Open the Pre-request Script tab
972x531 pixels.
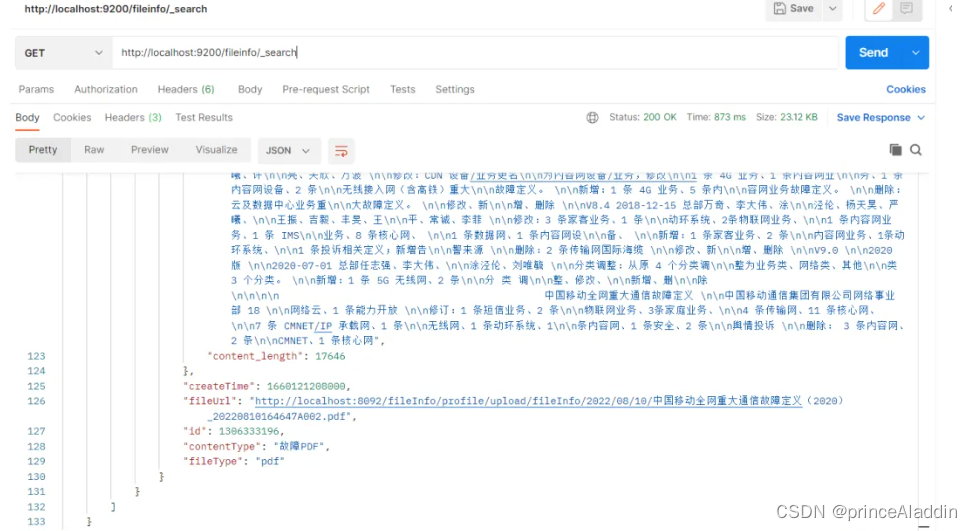coord(326,89)
